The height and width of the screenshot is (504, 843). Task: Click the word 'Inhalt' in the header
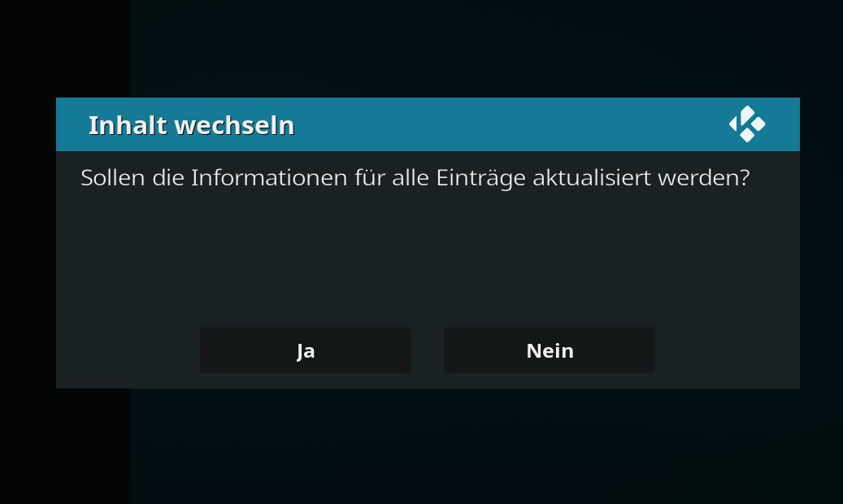[x=128, y=125]
